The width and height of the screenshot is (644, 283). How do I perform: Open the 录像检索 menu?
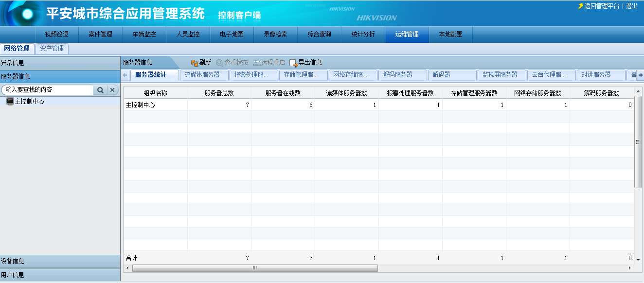tap(276, 34)
